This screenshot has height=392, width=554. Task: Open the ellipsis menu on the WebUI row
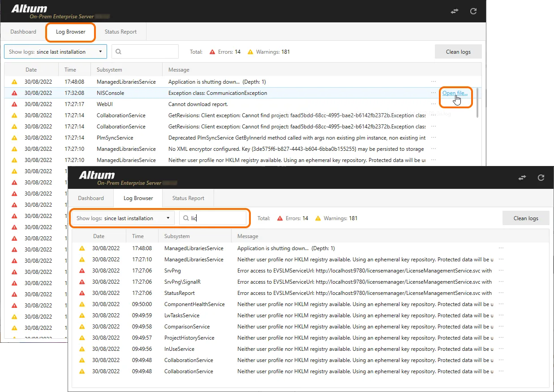coord(433,104)
